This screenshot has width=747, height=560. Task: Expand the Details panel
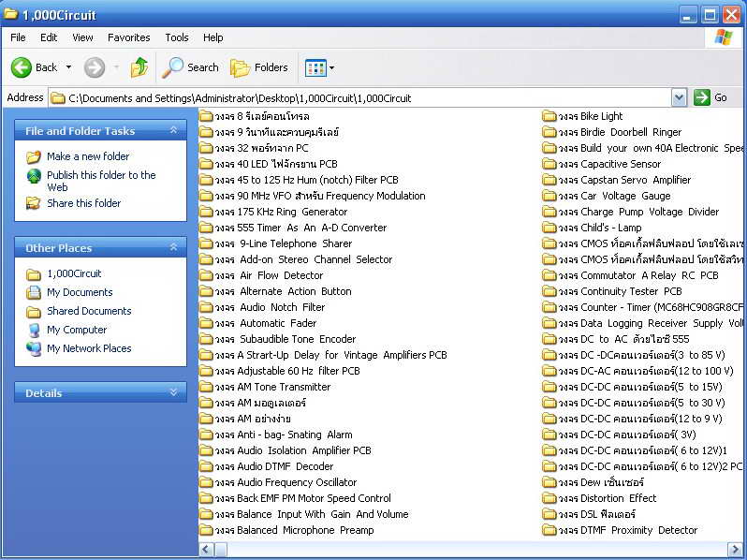pyautogui.click(x=173, y=392)
